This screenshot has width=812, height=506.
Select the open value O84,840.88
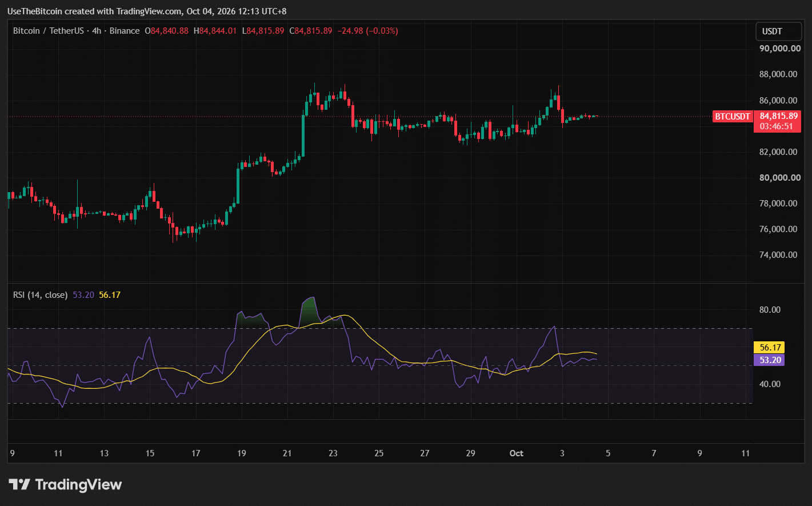pos(166,31)
